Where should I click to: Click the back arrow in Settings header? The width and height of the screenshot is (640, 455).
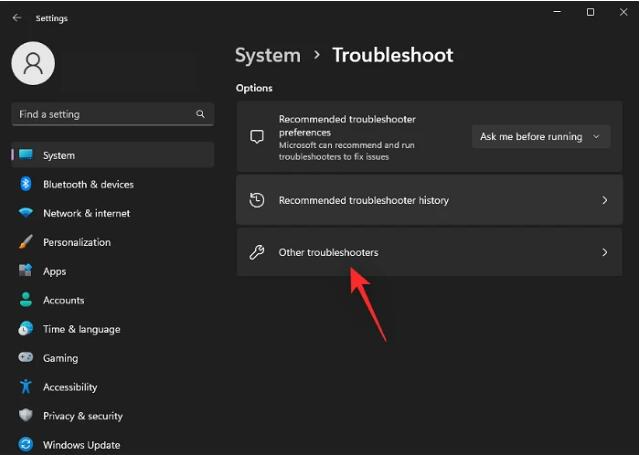pos(17,18)
